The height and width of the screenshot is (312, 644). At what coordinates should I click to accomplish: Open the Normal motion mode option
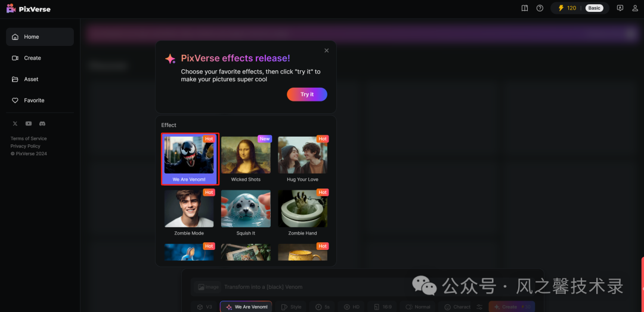[417, 307]
